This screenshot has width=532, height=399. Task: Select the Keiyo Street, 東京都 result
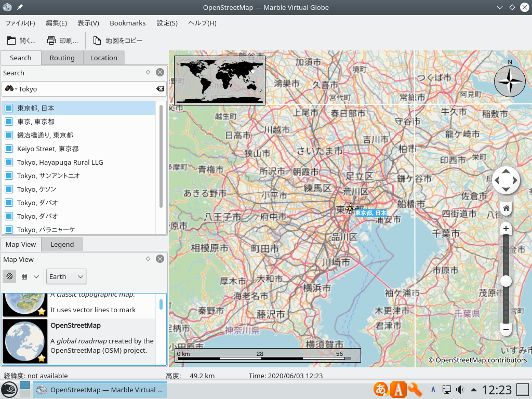(79, 149)
